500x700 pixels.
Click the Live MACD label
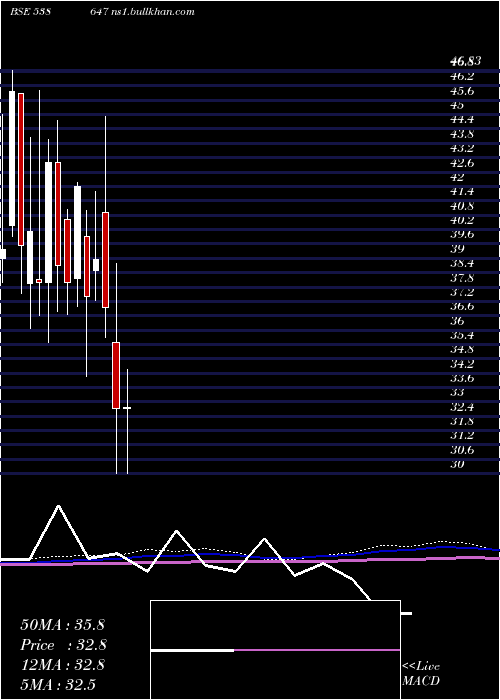click(x=421, y=673)
